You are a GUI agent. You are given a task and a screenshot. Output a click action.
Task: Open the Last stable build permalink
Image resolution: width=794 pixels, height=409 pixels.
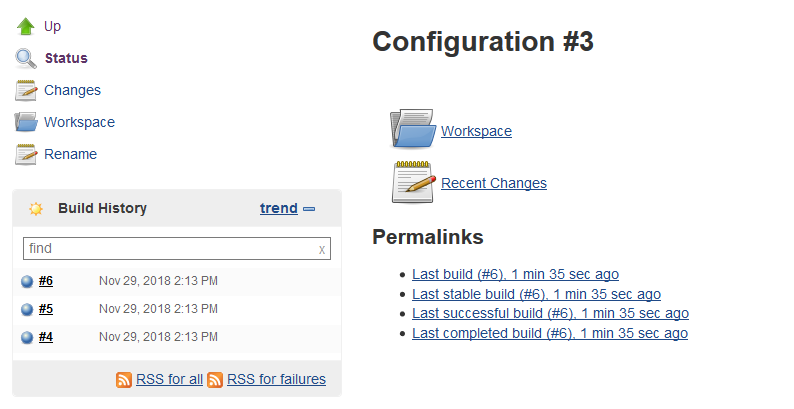[x=536, y=294]
